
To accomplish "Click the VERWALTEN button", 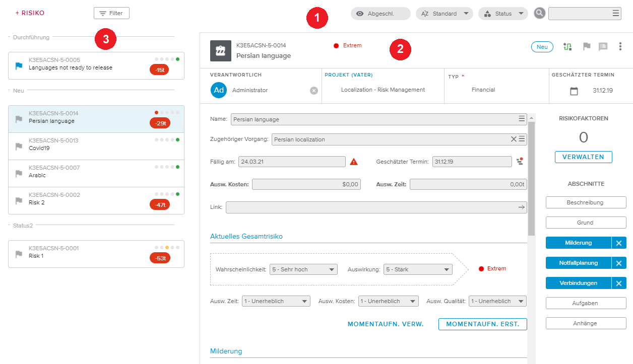I will click(583, 157).
